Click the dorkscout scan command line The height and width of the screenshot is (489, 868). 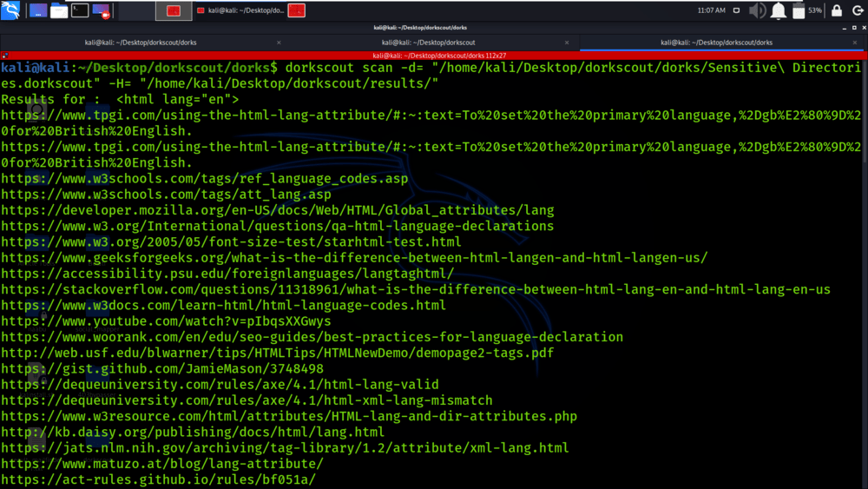pos(431,76)
